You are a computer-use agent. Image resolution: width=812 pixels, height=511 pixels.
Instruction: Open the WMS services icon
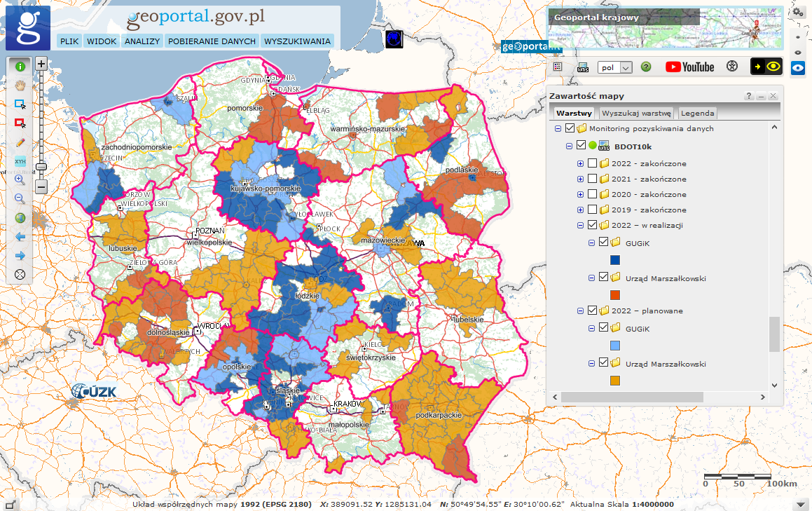coord(582,67)
